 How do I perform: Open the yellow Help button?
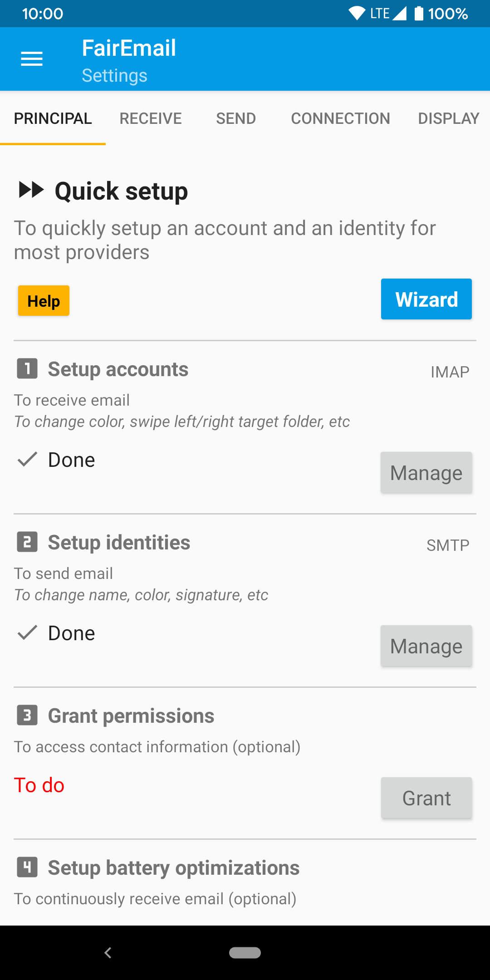point(44,301)
